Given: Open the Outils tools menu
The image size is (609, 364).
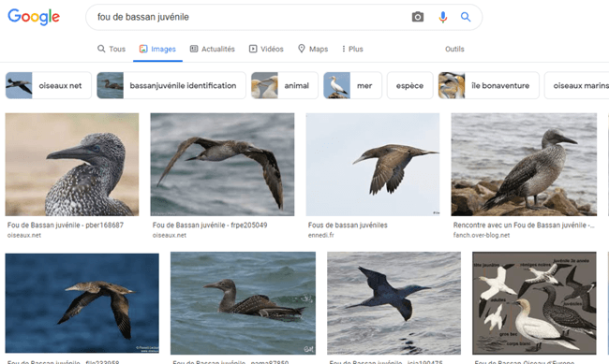Looking at the screenshot, I should (x=454, y=49).
